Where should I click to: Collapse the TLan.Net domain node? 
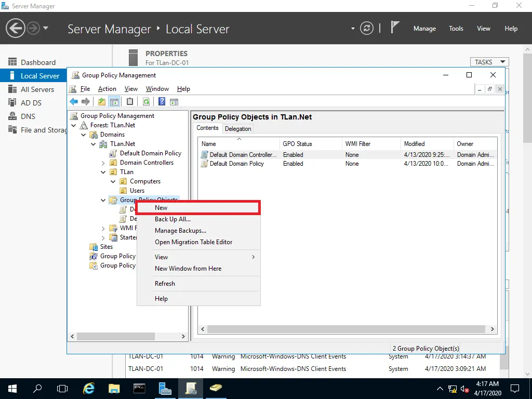94,144
